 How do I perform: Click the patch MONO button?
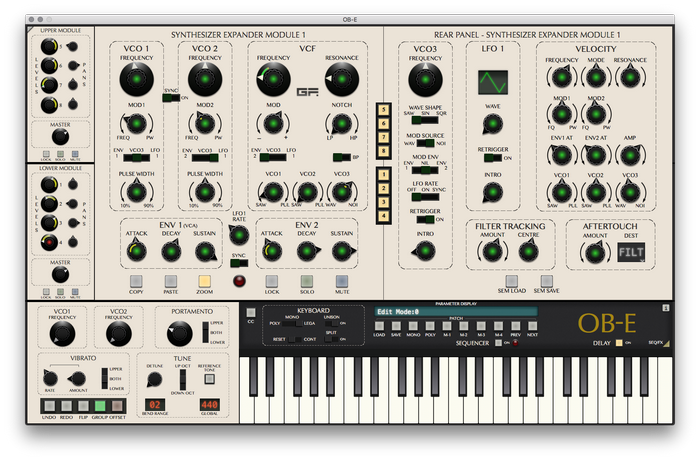pos(413,326)
